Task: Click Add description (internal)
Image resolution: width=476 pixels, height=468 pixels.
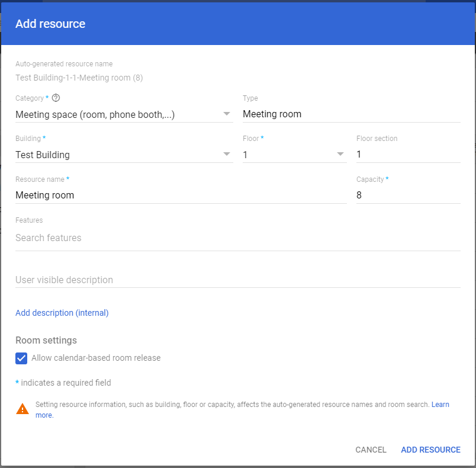Action: [62, 312]
